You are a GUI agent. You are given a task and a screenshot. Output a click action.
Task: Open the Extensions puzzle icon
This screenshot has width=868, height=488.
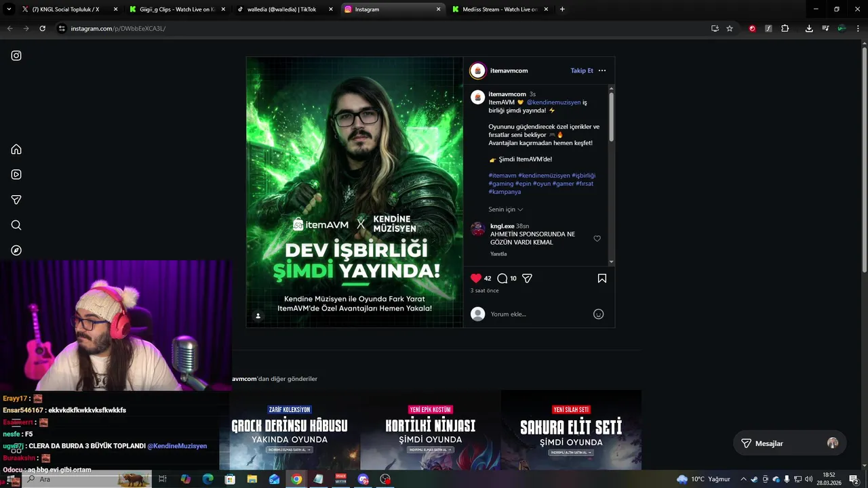785,28
